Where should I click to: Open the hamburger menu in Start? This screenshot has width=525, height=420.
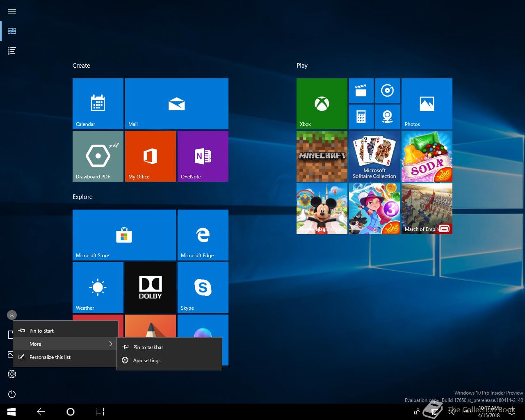[x=12, y=11]
